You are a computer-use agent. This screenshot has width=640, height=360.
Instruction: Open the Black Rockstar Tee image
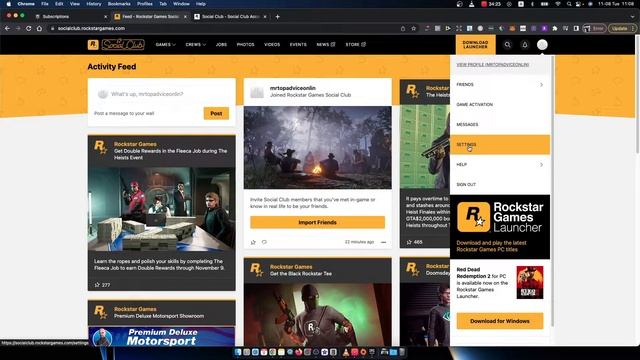point(318,315)
